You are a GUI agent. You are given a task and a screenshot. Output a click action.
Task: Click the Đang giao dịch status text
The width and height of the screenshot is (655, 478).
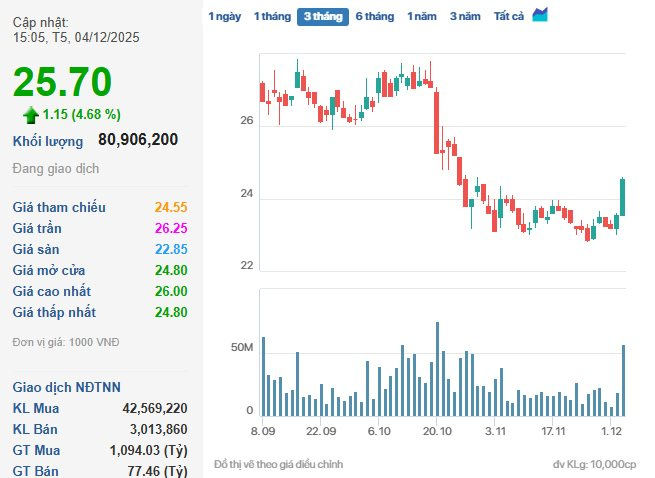[x=54, y=169]
